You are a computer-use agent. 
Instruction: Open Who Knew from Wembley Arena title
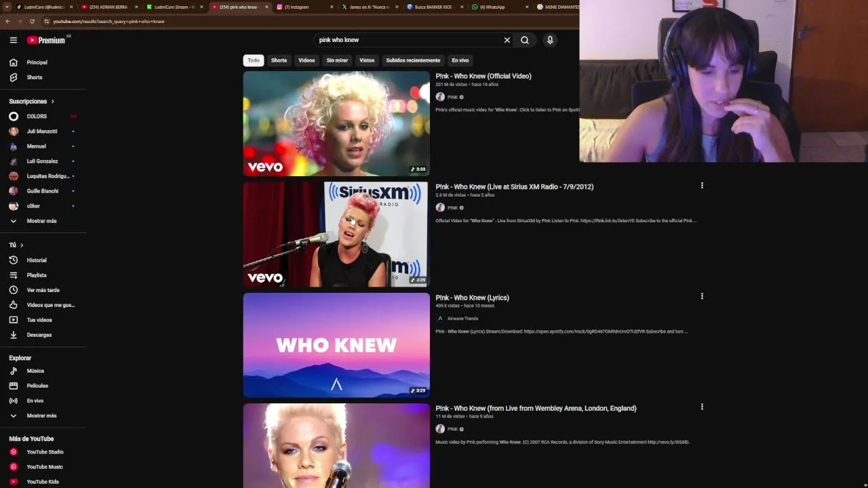(x=536, y=408)
